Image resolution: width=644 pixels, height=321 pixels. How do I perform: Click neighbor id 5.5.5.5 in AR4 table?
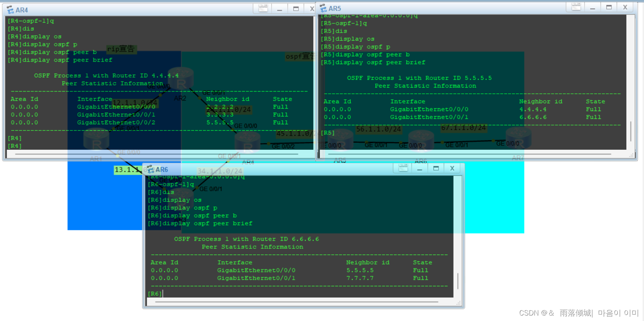pos(220,122)
